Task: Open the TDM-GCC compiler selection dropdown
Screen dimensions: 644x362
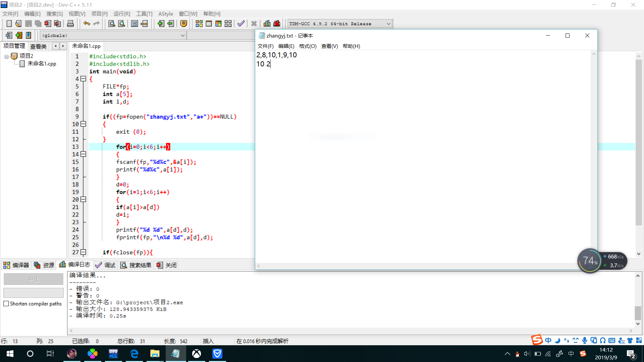Action: 388,24
